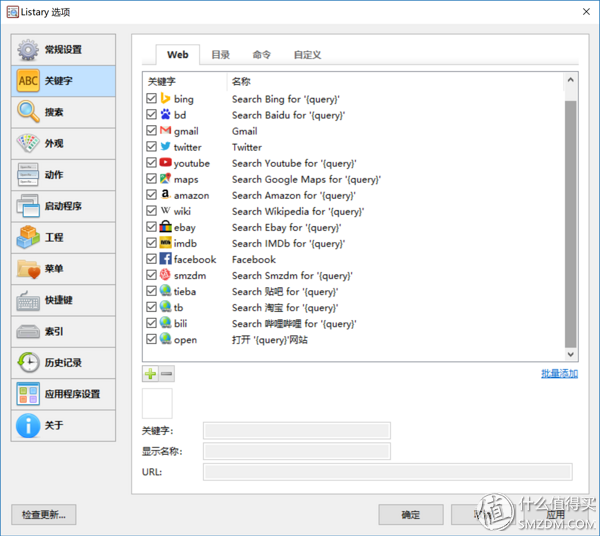Go to the 历史记录 clock section

coord(63,363)
